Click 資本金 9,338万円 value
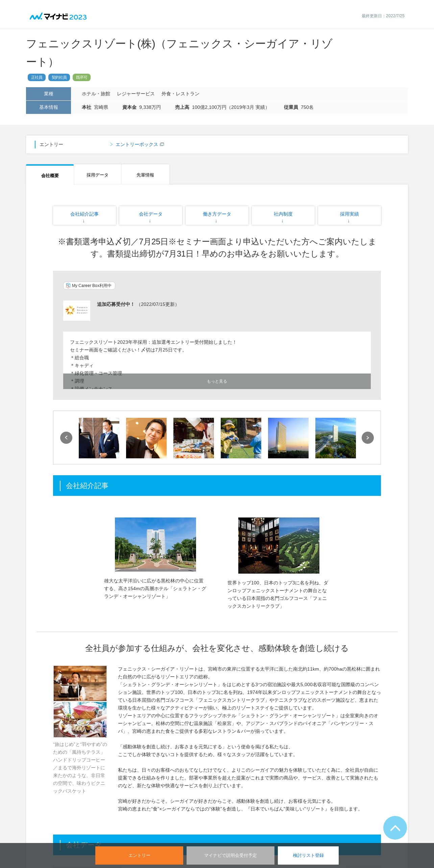 click(x=142, y=107)
